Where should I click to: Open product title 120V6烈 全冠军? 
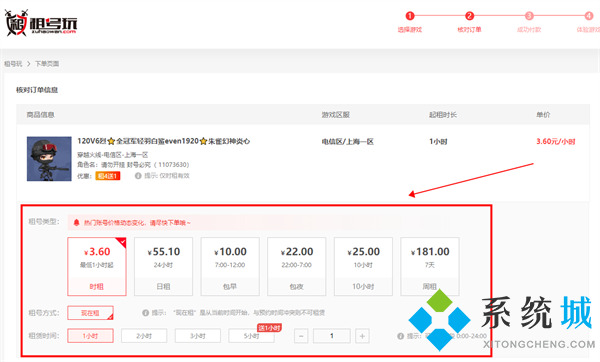click(x=163, y=141)
